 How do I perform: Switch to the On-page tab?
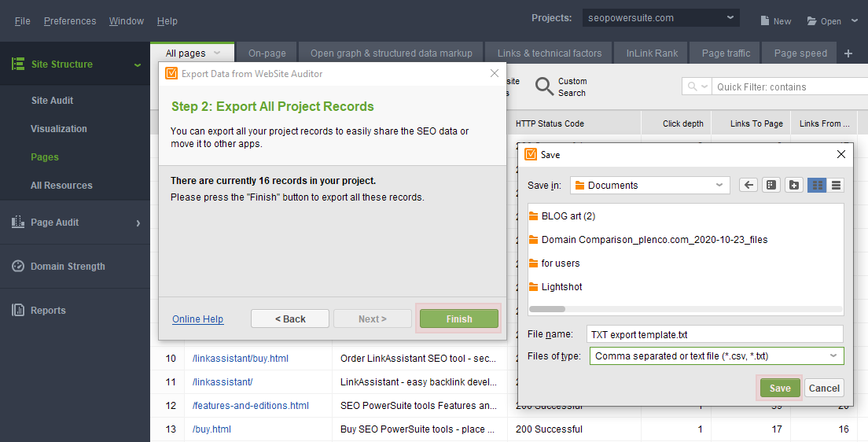coord(267,53)
